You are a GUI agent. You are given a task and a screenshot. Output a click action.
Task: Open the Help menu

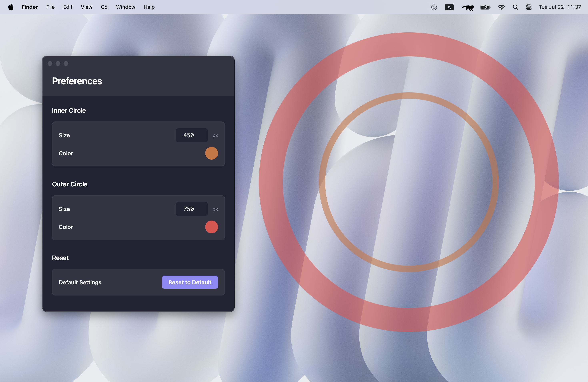[x=149, y=7]
